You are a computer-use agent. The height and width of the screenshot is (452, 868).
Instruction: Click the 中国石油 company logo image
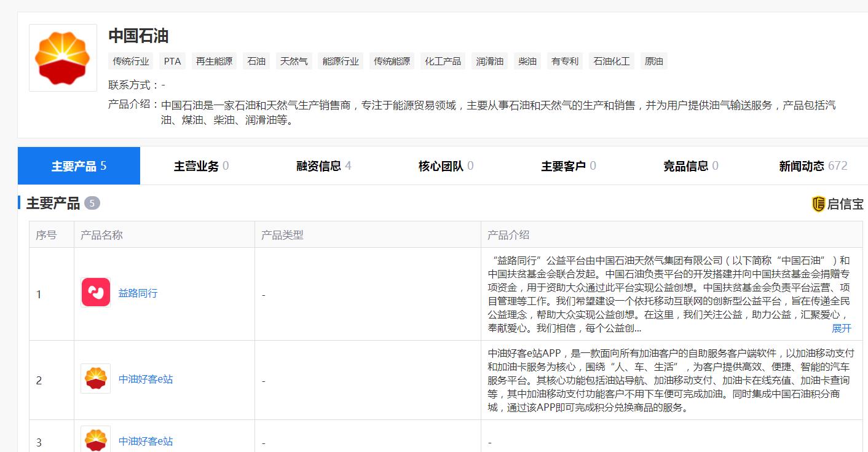click(x=62, y=57)
